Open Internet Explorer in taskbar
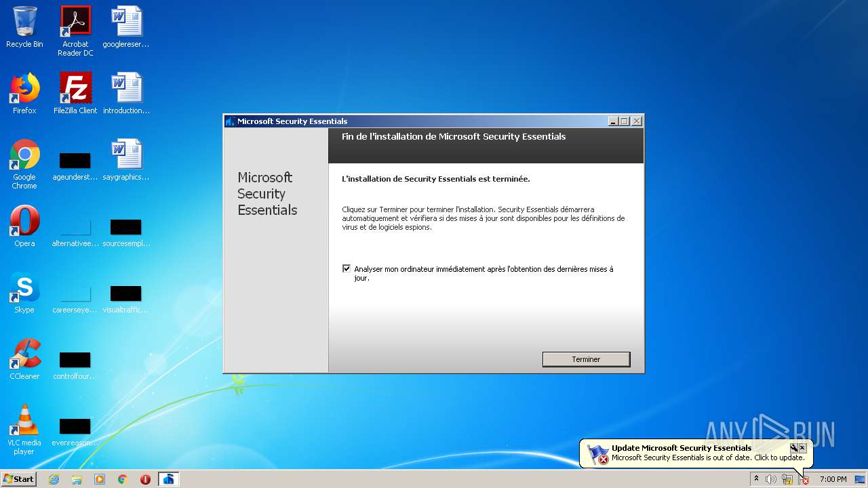The width and height of the screenshot is (868, 488). coord(54,479)
